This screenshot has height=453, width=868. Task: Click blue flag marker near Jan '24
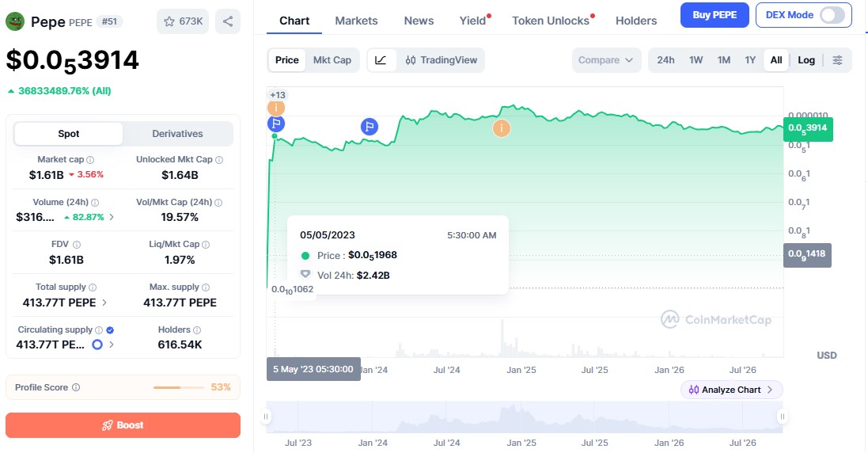click(370, 127)
